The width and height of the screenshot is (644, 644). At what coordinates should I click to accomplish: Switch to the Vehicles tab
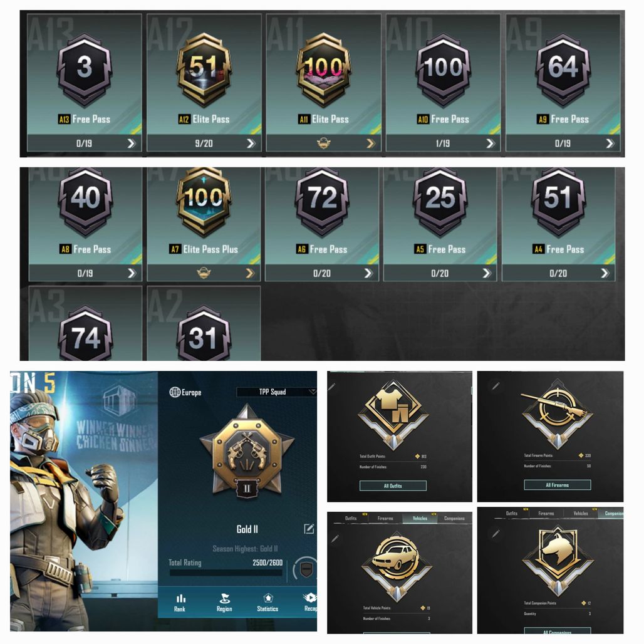coord(420,518)
